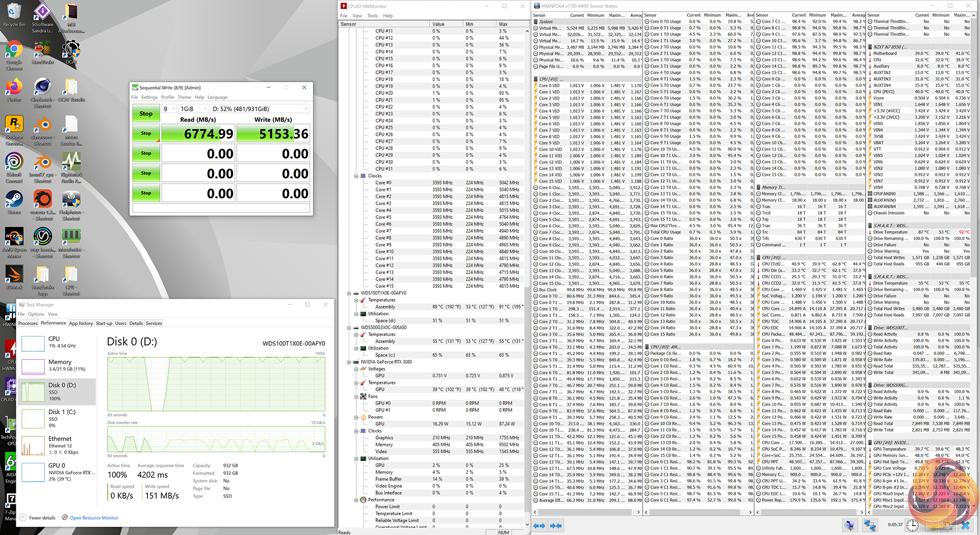Open the test size 1GiB dropdown
The height and width of the screenshot is (535, 980).
[x=194, y=109]
